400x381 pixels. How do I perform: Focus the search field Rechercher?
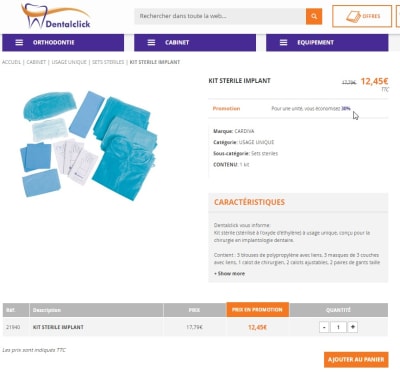[220, 16]
